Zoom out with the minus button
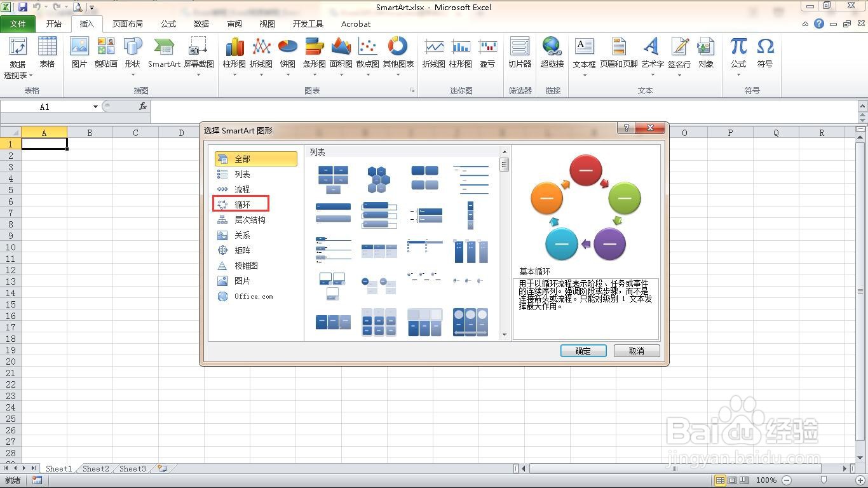Screen dimensions: 868x488 pyautogui.click(x=787, y=480)
